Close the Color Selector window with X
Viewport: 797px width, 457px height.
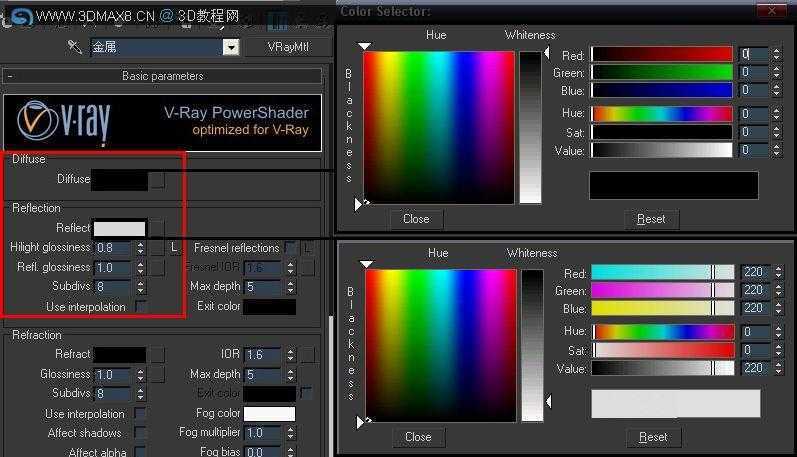[x=772, y=10]
